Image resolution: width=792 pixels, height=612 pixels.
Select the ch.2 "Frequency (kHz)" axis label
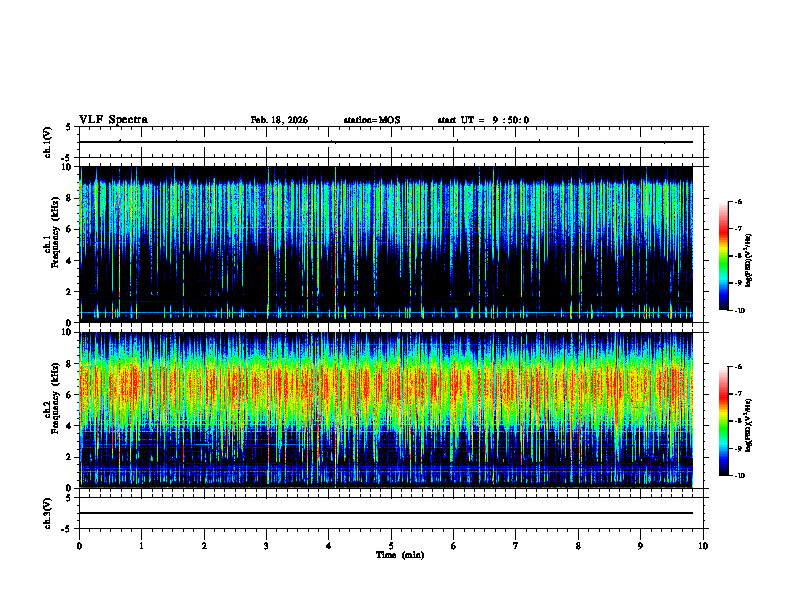(56, 398)
